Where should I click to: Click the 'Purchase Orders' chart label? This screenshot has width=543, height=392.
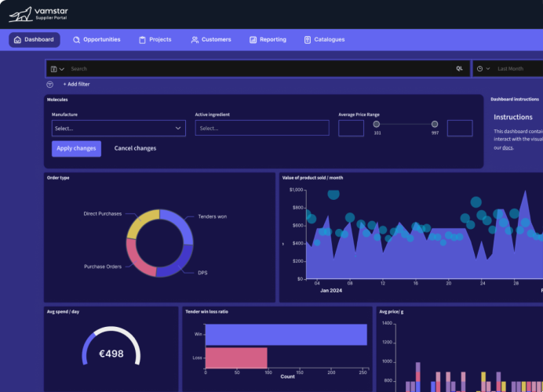tap(103, 267)
